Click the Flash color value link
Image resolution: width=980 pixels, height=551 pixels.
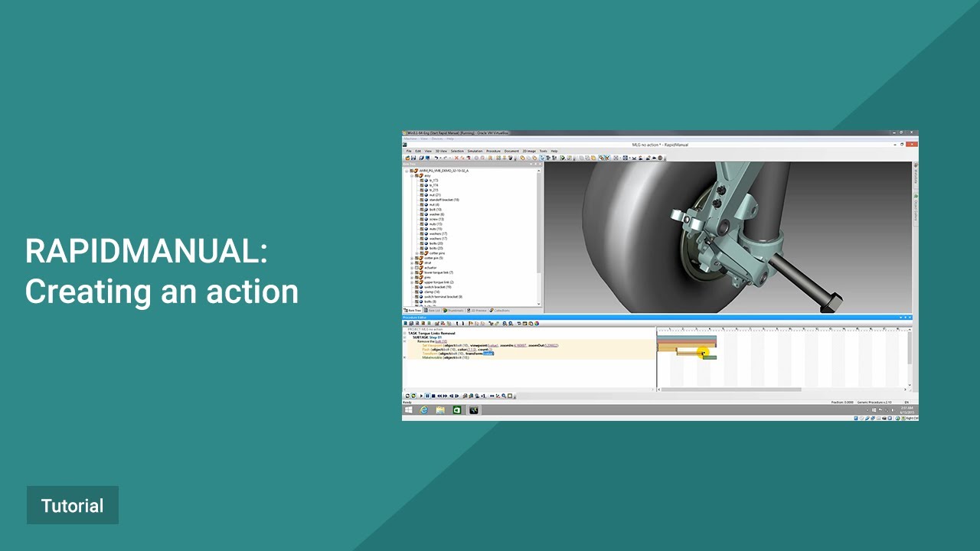(x=472, y=350)
